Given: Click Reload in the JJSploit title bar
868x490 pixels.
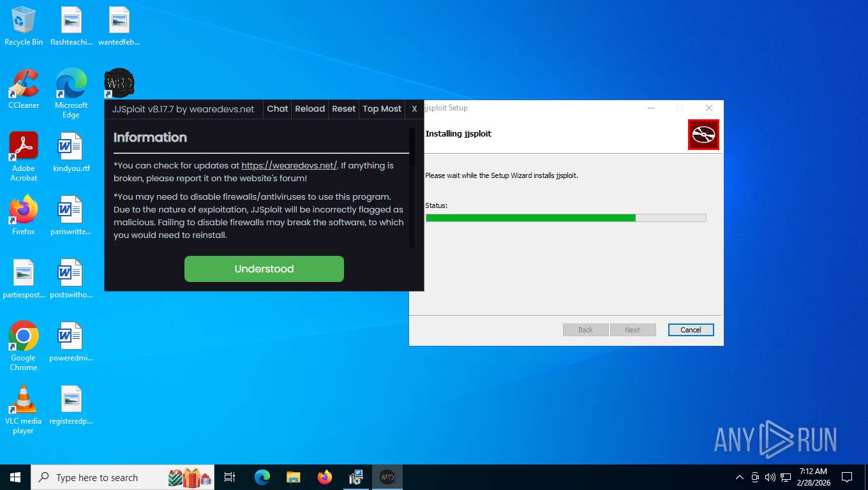Looking at the screenshot, I should 310,109.
